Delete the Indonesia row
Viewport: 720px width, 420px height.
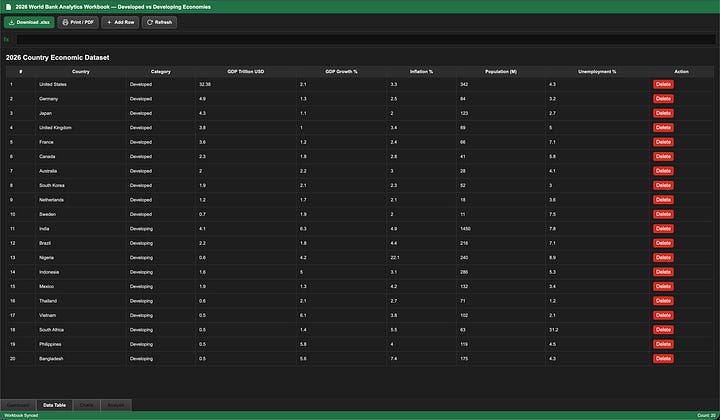(663, 272)
